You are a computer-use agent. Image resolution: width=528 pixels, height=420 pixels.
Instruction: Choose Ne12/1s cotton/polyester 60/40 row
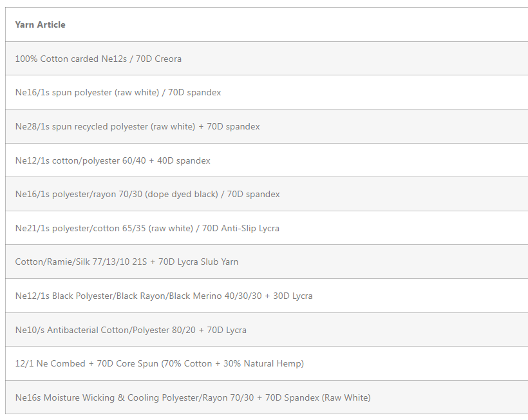[x=267, y=160]
